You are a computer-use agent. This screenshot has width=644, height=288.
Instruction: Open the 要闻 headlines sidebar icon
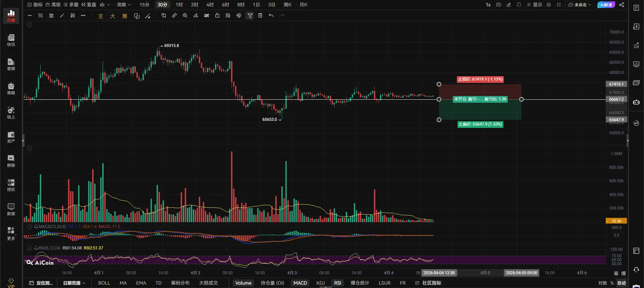pyautogui.click(x=11, y=64)
